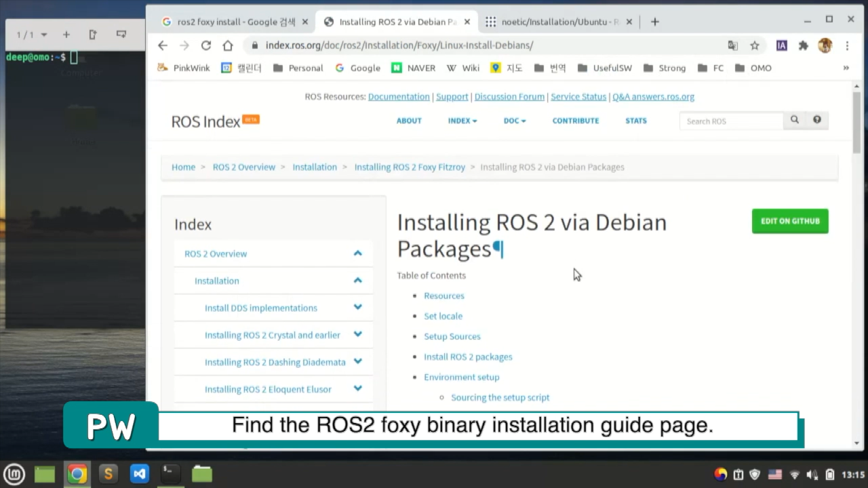Bookmark this page with the star icon
868x488 pixels.
tap(754, 45)
